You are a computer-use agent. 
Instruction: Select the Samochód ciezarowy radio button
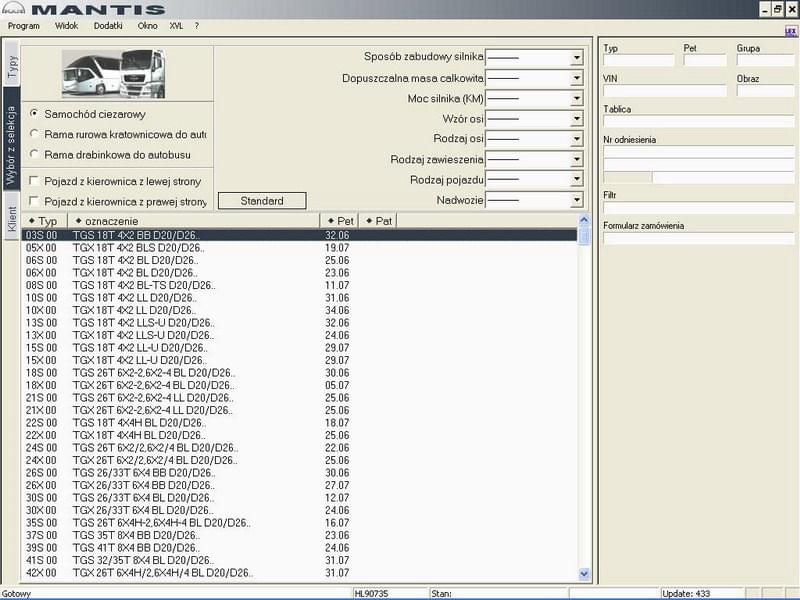34,114
